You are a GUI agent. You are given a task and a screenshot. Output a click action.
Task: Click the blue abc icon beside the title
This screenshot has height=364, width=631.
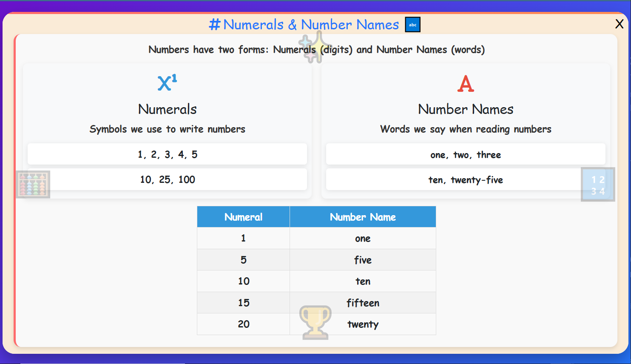412,24
